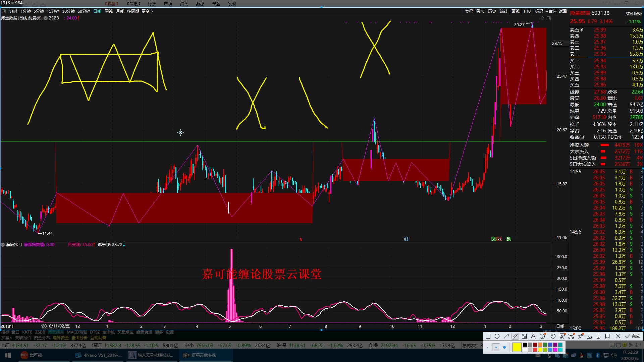This screenshot has height=362, width=644.
Task: Click the send-to-phone icon
Action: pos(598,336)
